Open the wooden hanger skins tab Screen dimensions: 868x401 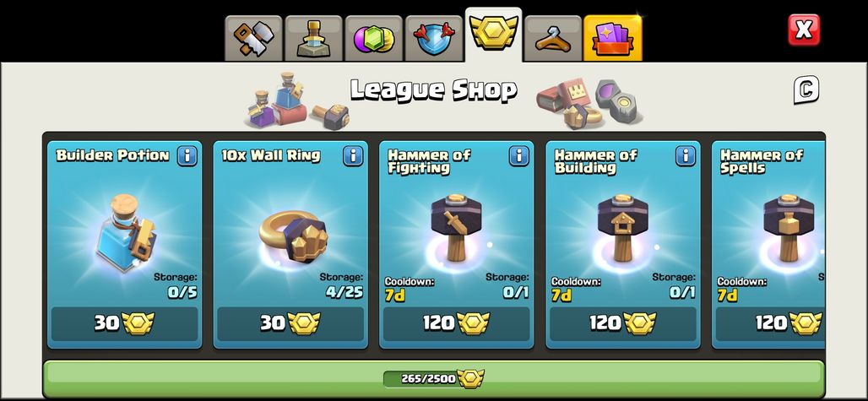click(552, 38)
